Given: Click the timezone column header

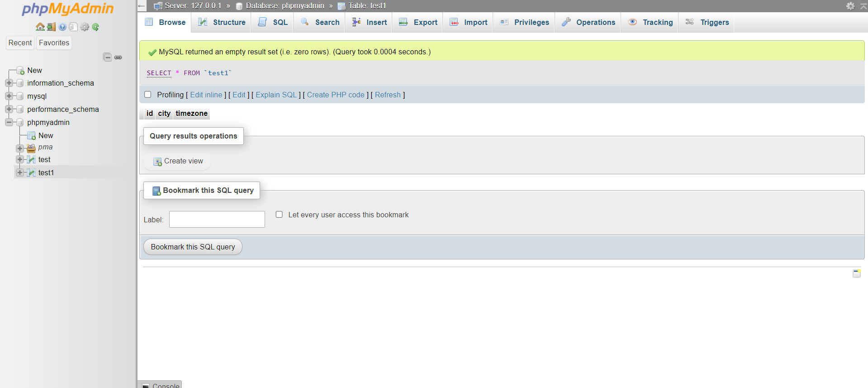Looking at the screenshot, I should click(x=191, y=113).
